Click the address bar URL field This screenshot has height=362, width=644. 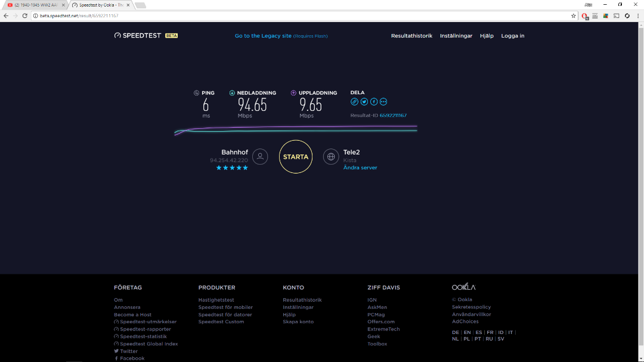[304, 16]
